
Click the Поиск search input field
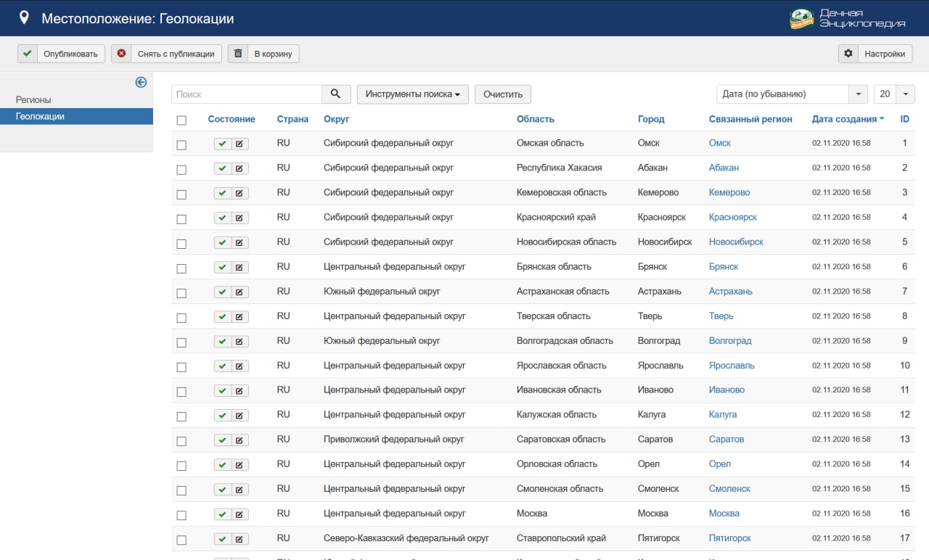click(247, 94)
